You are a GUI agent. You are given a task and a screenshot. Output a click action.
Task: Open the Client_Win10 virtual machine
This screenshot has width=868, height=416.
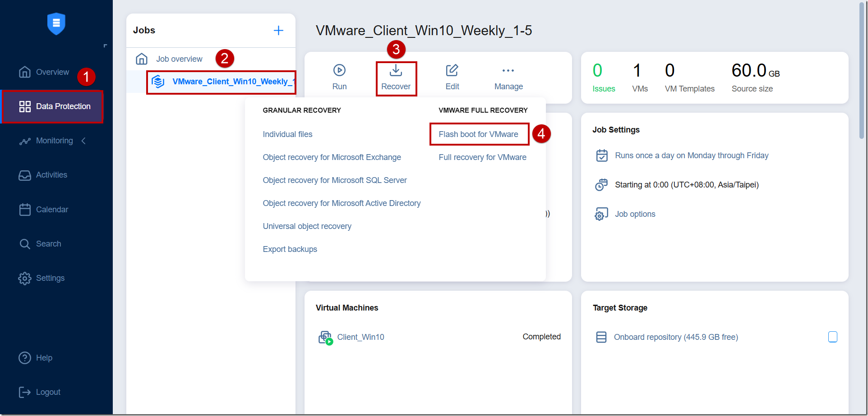coord(360,337)
